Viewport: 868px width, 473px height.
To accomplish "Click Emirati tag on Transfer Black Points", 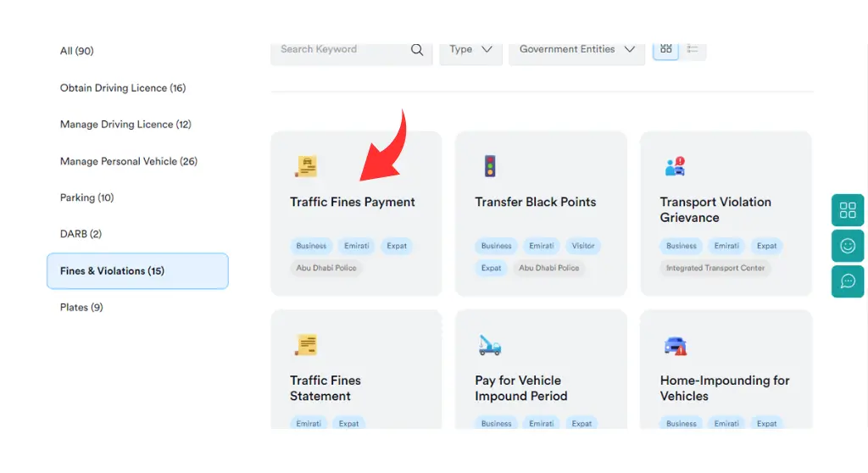I will tap(542, 246).
